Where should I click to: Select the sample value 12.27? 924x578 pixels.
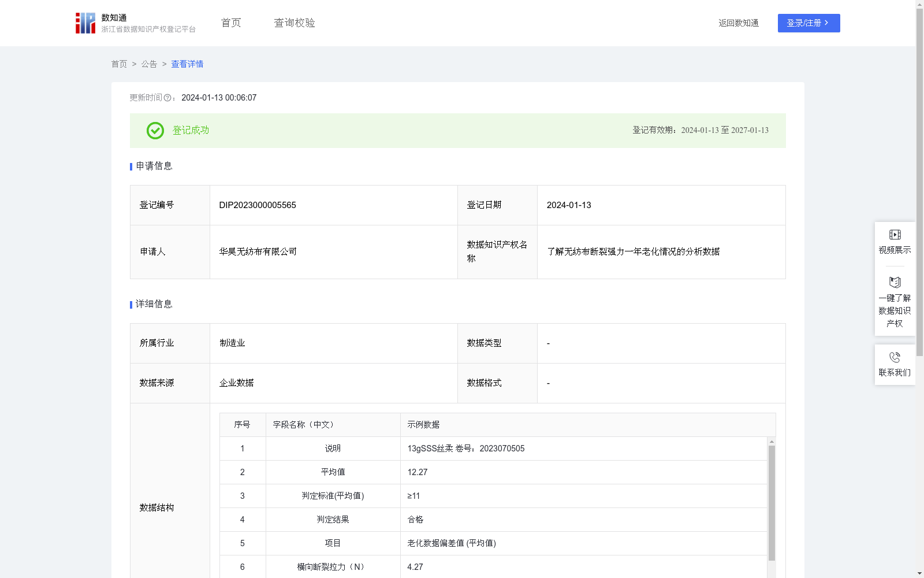click(x=418, y=472)
